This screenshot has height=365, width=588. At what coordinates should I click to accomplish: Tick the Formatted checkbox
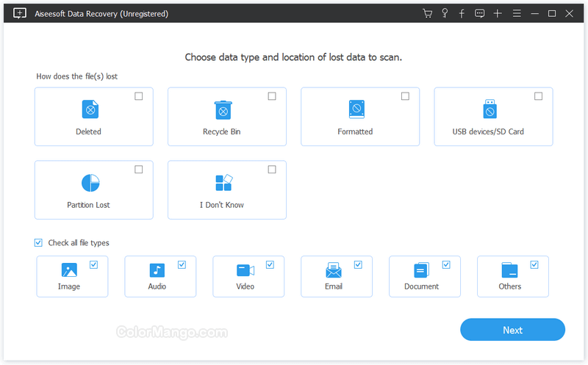[405, 96]
